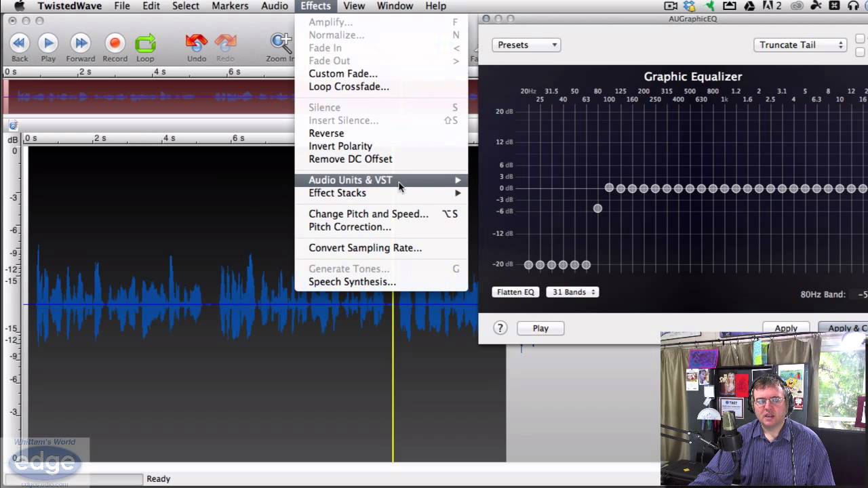Screen dimensions: 868x488
Task: Click the Apply button in AUGraphicEQ
Action: click(x=786, y=328)
